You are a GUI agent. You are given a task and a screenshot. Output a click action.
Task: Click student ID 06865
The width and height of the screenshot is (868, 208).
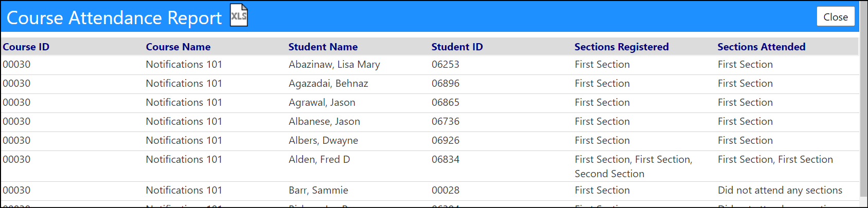(446, 103)
